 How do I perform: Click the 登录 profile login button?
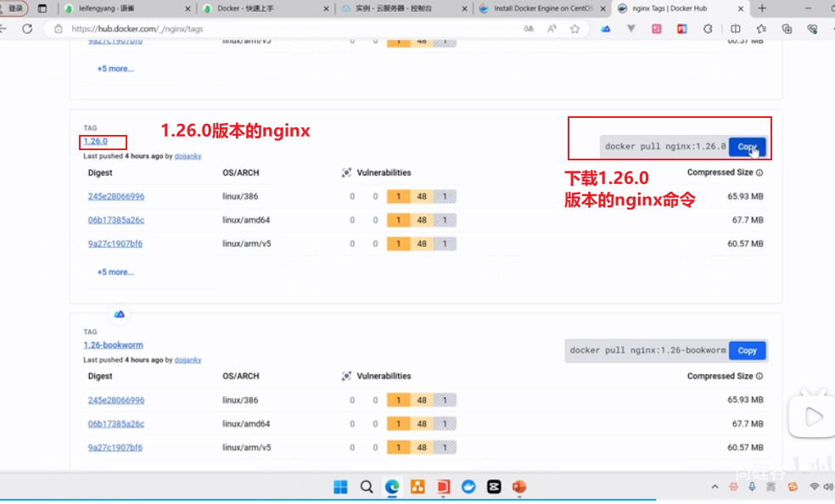tap(14, 8)
